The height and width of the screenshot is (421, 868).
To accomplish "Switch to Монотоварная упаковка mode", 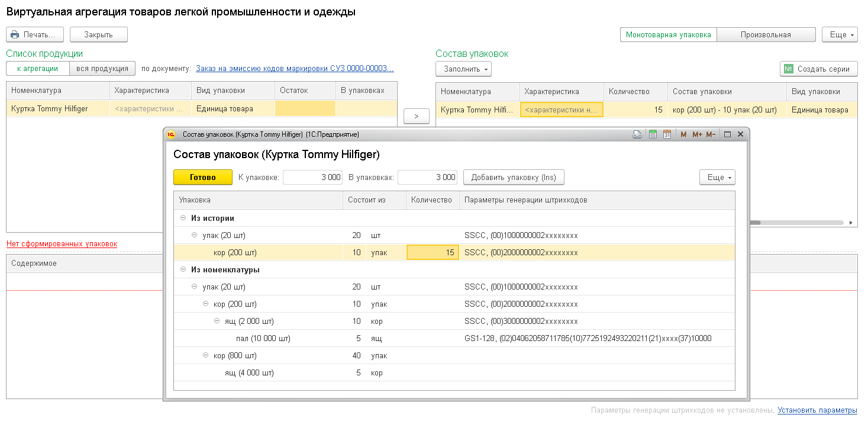I will (x=668, y=35).
